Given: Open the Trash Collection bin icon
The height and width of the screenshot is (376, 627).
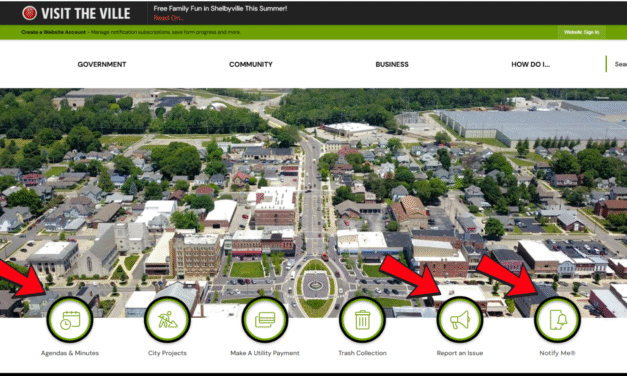Looking at the screenshot, I should (362, 320).
